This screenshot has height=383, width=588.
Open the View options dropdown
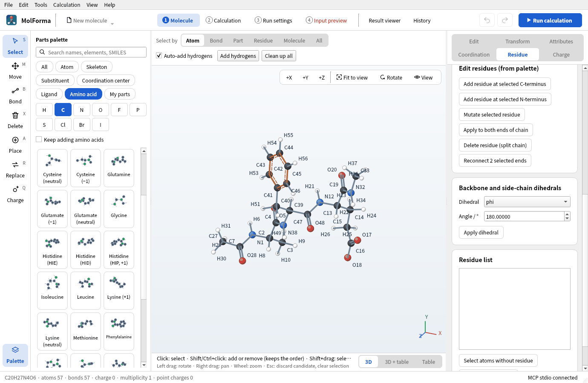(x=423, y=77)
